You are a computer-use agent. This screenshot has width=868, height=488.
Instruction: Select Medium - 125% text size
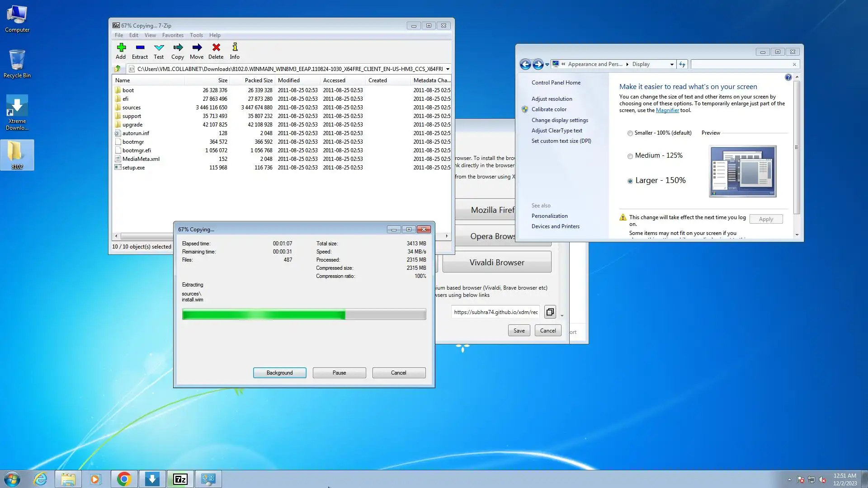click(x=630, y=156)
